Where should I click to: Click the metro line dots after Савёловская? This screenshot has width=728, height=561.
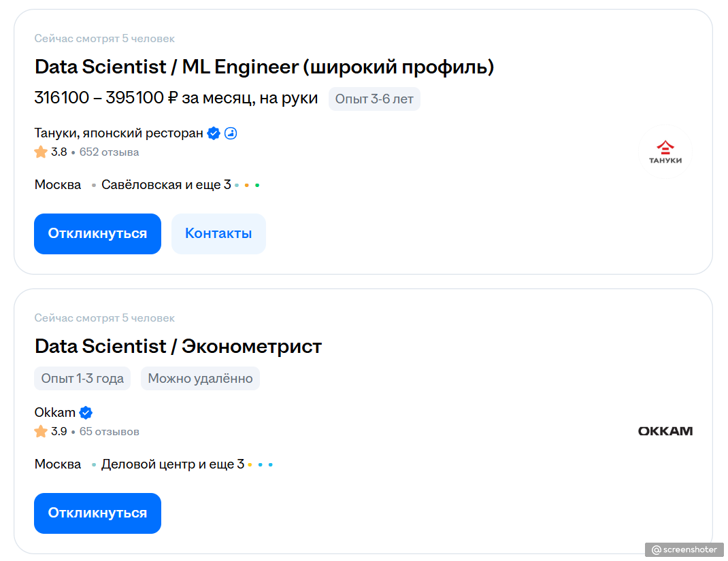coord(246,185)
